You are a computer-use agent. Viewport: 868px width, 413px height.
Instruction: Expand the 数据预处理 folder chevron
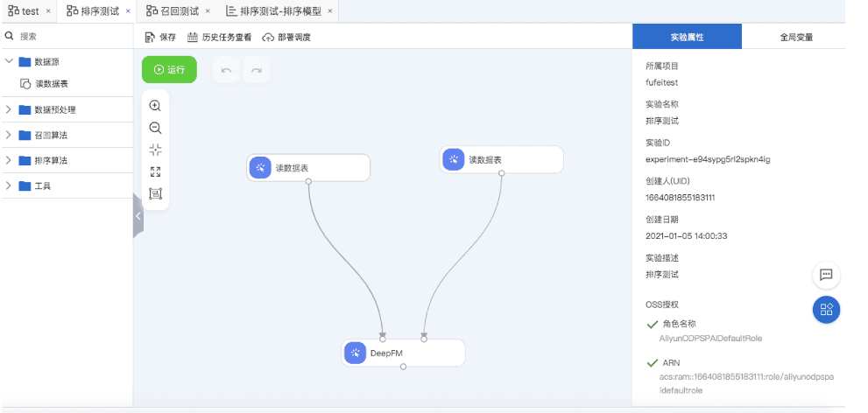(8, 109)
